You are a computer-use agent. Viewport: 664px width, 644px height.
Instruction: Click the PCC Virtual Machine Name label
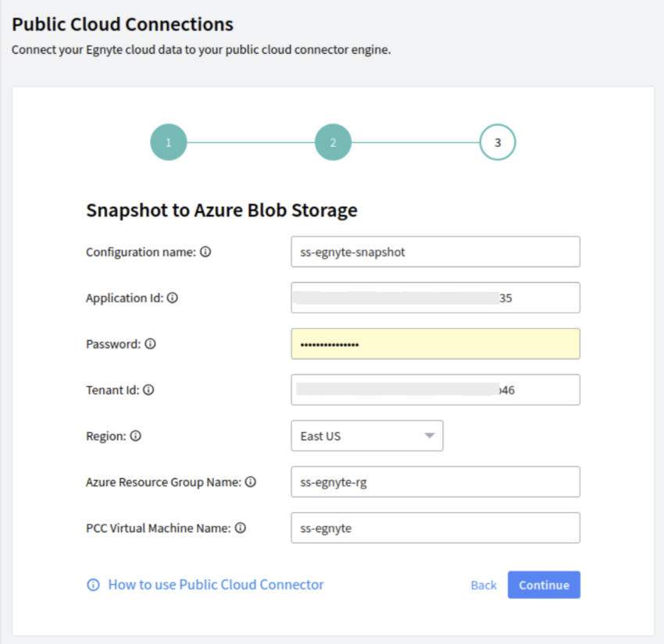pos(159,528)
